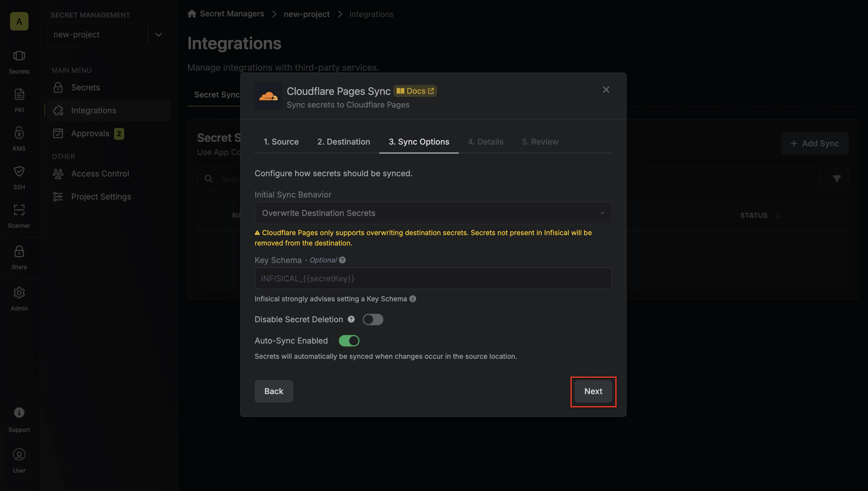Click the Integrations breadcrumb text
The width and height of the screenshot is (868, 491).
point(371,14)
